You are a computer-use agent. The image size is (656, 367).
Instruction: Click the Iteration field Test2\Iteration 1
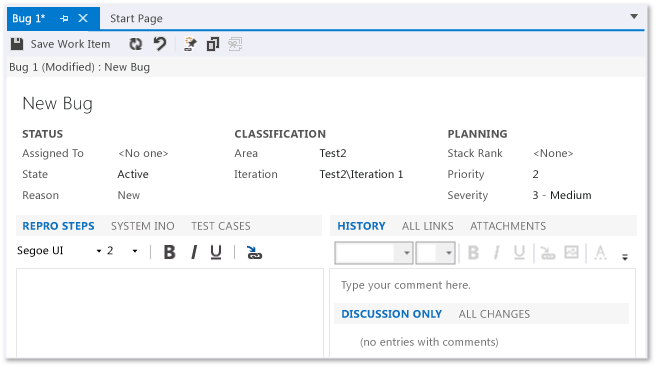tap(361, 174)
